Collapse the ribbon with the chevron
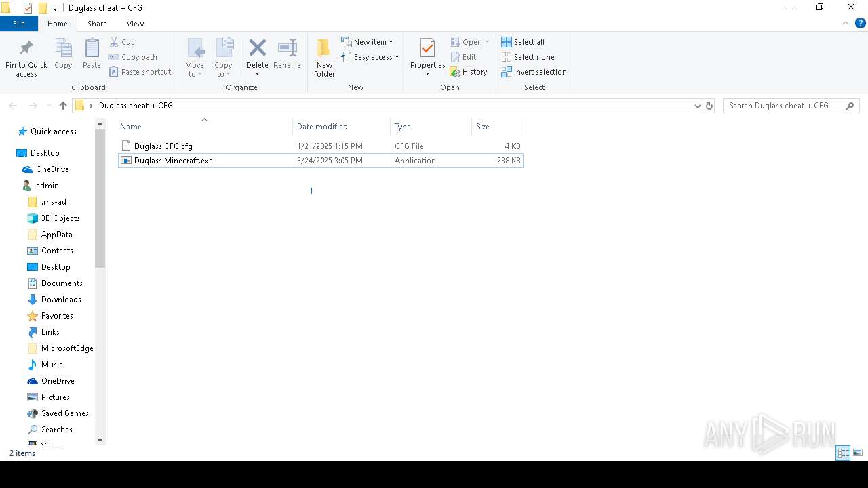Viewport: 868px width, 488px height. click(x=846, y=24)
